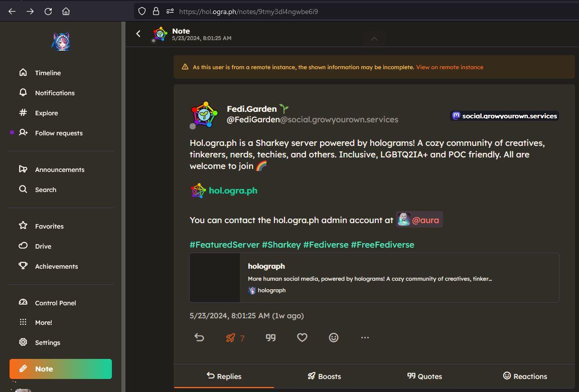Click the @FediGarden@social.growyourown.services handle
579x392 pixels.
[x=313, y=119]
